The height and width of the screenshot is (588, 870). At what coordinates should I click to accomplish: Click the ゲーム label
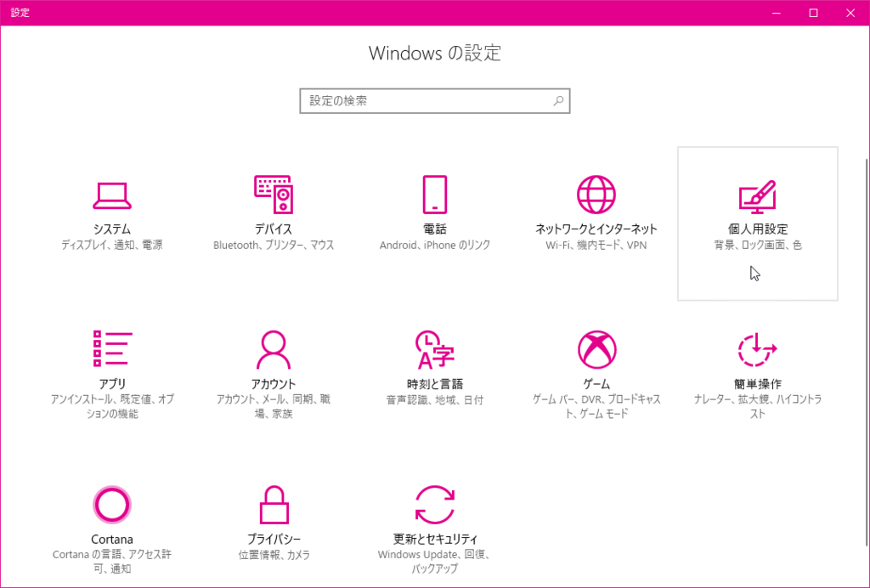[x=596, y=384]
